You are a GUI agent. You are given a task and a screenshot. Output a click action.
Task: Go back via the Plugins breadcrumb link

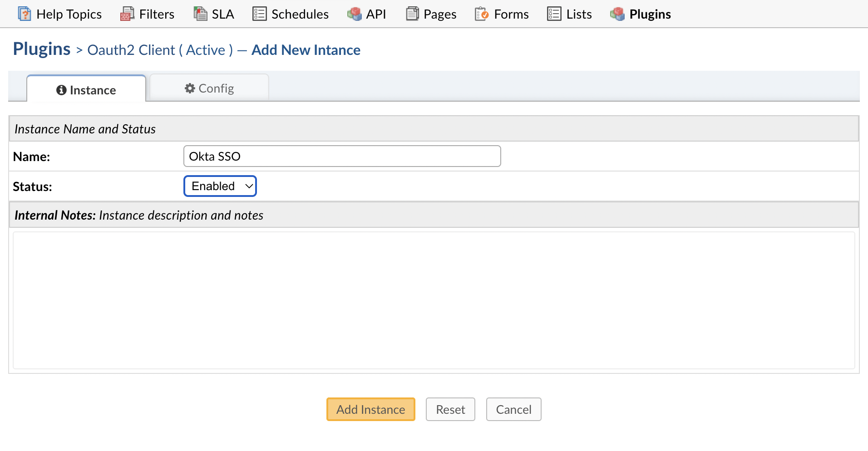[41, 49]
